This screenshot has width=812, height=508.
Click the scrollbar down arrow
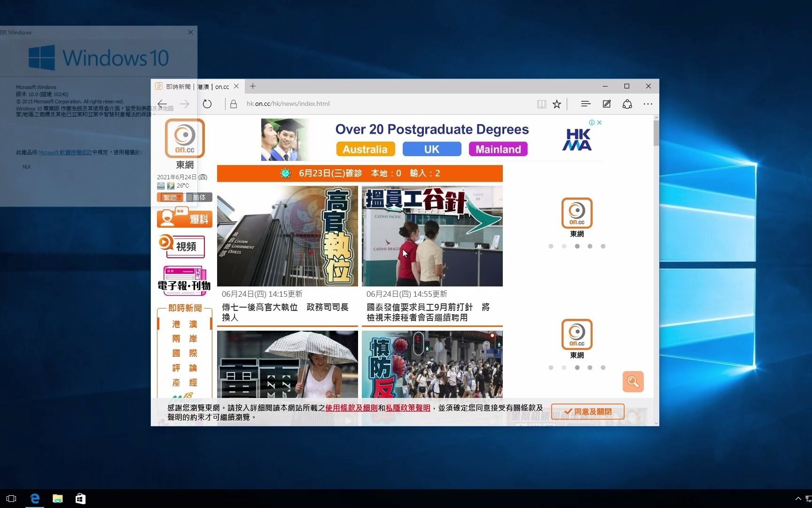point(656,423)
